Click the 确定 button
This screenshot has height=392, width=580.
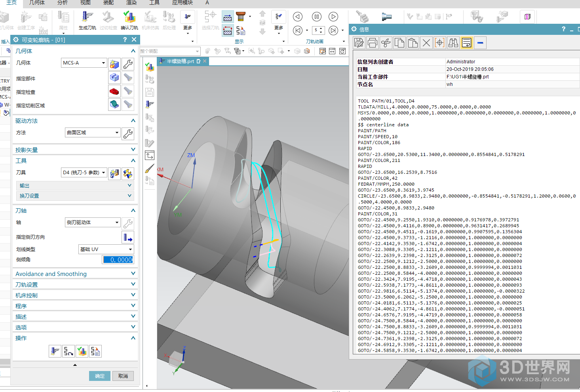(x=100, y=376)
